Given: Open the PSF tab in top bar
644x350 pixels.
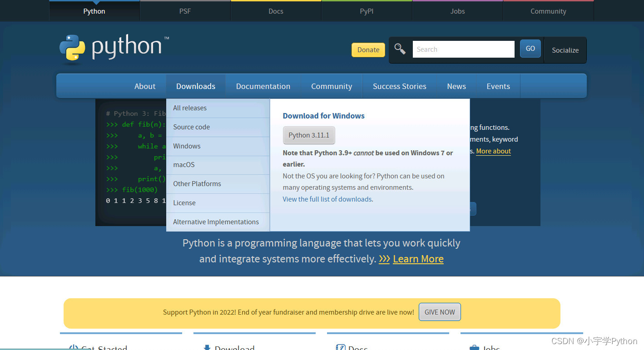Looking at the screenshot, I should pos(185,11).
